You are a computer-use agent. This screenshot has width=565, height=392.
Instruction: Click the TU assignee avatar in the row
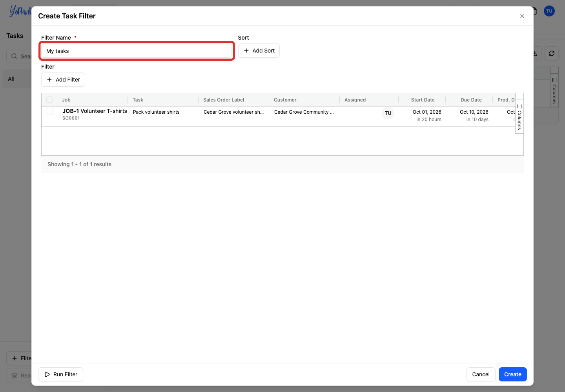pyautogui.click(x=388, y=113)
